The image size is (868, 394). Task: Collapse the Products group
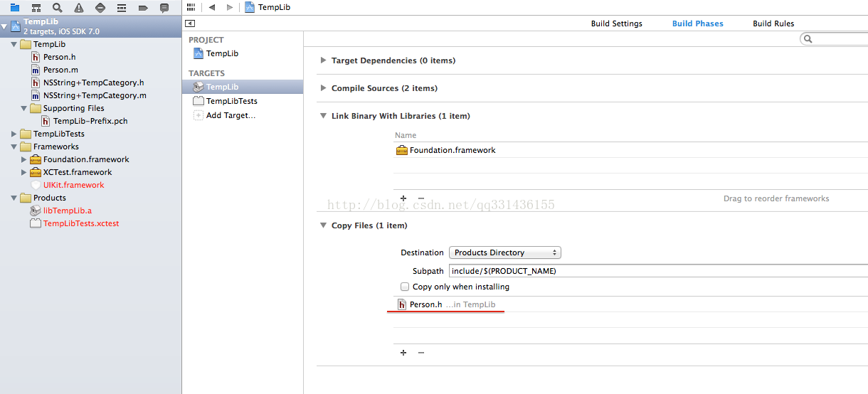pos(14,198)
